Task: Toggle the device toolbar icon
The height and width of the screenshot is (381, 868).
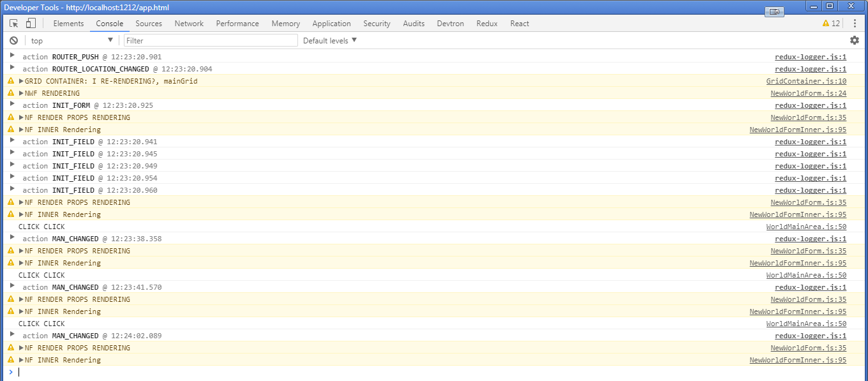Action: (31, 24)
